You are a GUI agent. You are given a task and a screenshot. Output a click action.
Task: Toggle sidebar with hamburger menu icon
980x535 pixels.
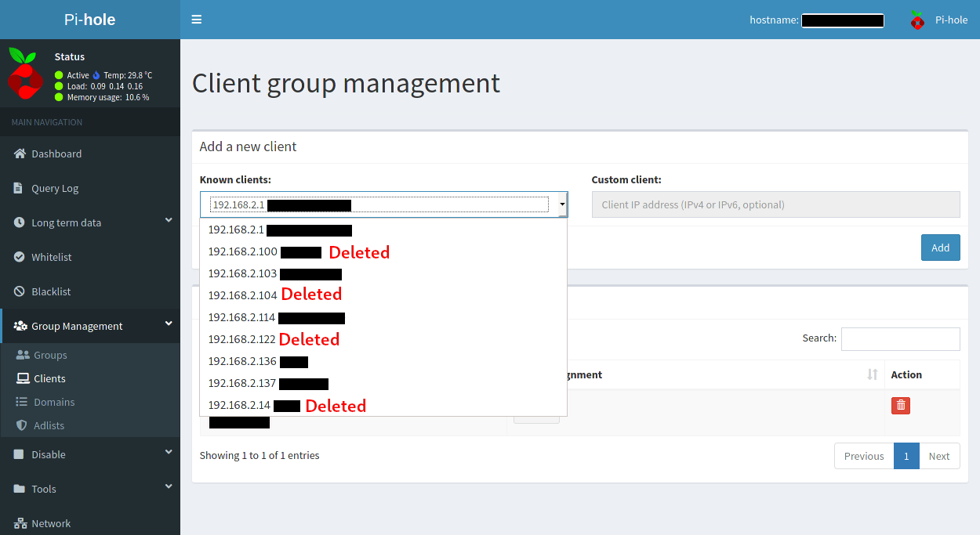coord(197,20)
